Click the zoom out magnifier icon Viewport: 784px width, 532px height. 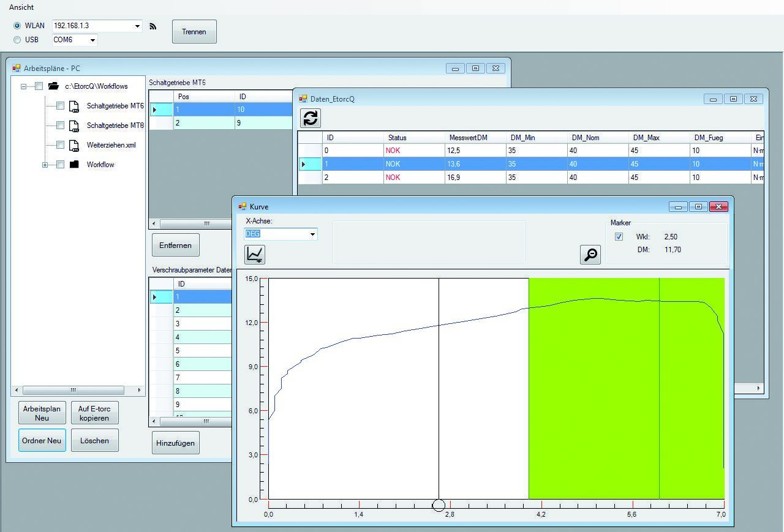pos(590,255)
